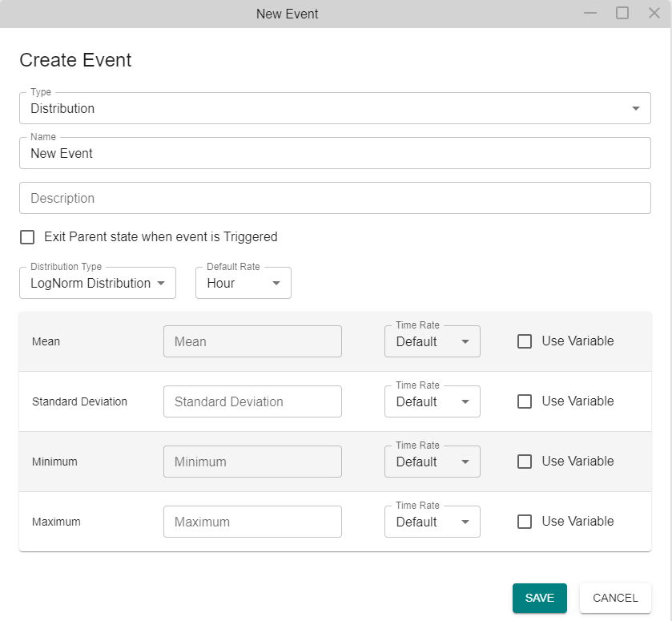
Task: Open the Default Rate Hour dropdown
Action: [243, 283]
